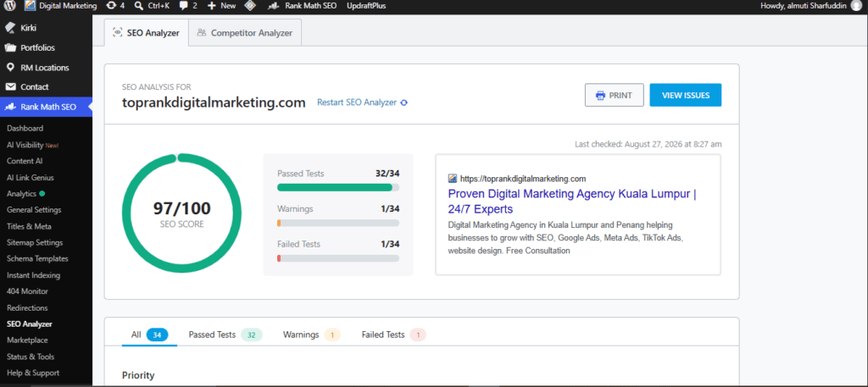Open 404 Monitor

tap(27, 291)
